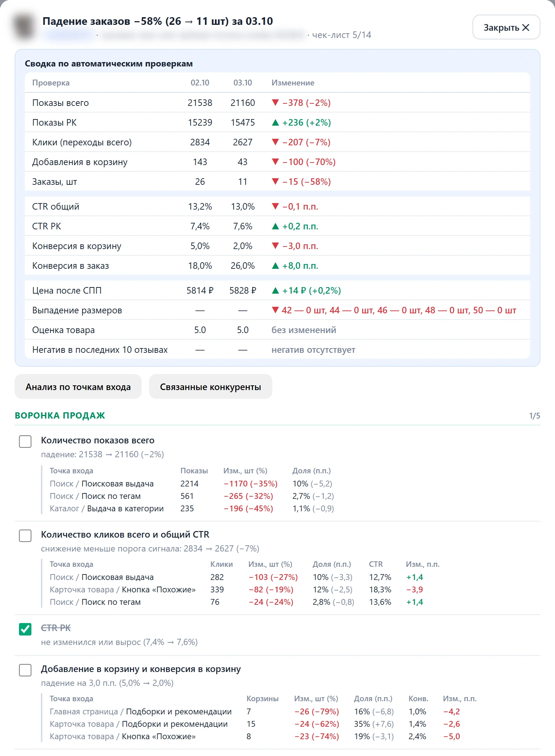The height and width of the screenshot is (756, 555).
Task: Click the −24 (−62%) cart change
Action: [317, 724]
